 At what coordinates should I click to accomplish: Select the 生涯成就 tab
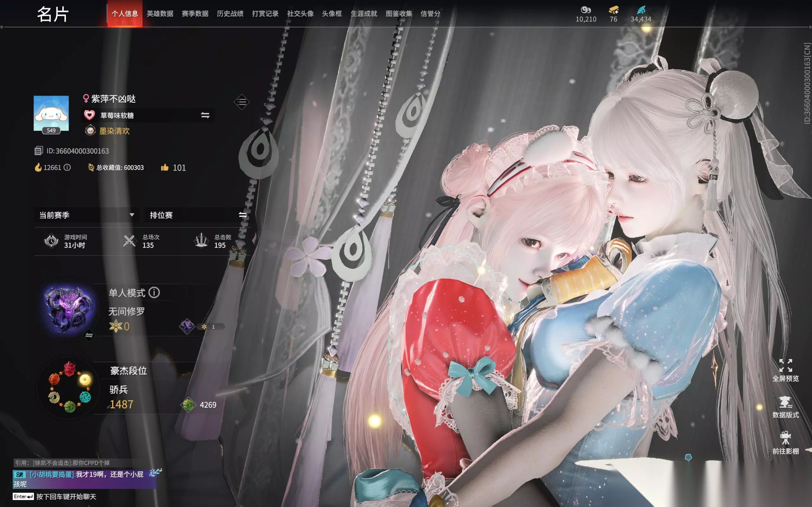pyautogui.click(x=364, y=13)
